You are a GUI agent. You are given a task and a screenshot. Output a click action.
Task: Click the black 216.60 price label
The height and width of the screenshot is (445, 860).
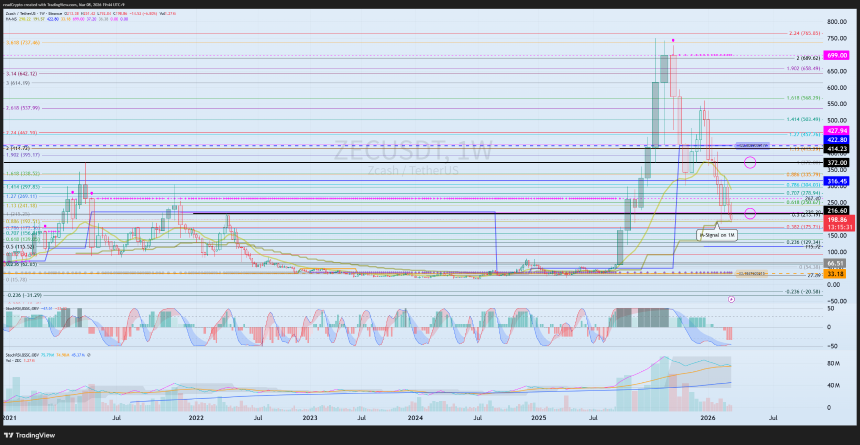coord(835,211)
